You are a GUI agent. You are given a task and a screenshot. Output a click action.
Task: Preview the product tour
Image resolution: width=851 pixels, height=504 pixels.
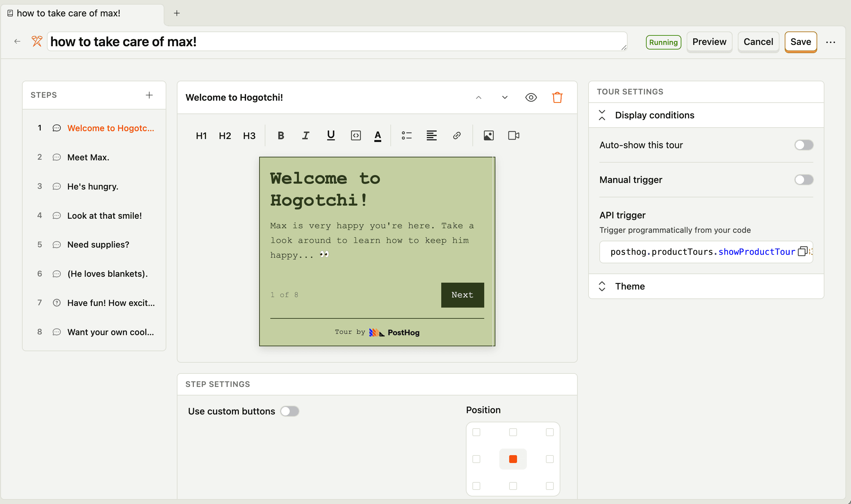click(x=709, y=41)
